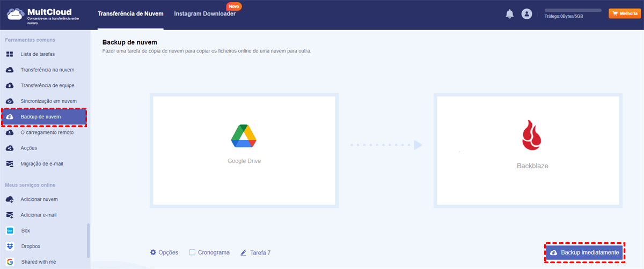Click the Lista de tarefas grid icon
The image size is (644, 269).
10,54
